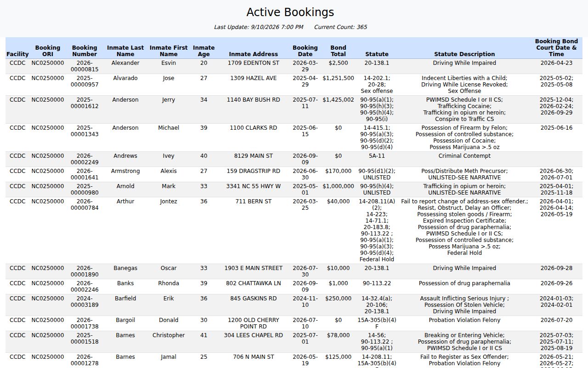
Task: Click address 1200 OLD CHERRY POINT RD
Action: tap(254, 323)
